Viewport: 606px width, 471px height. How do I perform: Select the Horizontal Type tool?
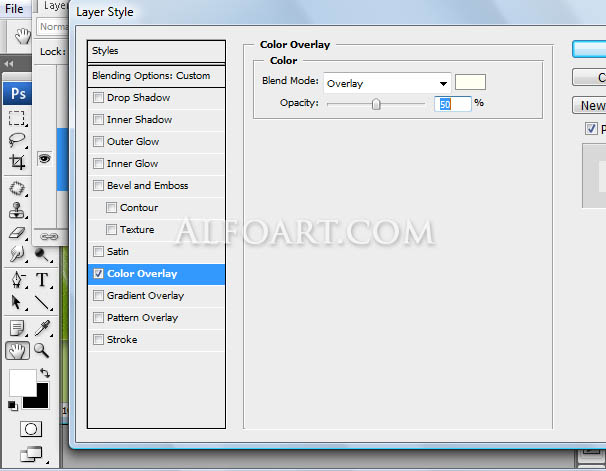42,280
